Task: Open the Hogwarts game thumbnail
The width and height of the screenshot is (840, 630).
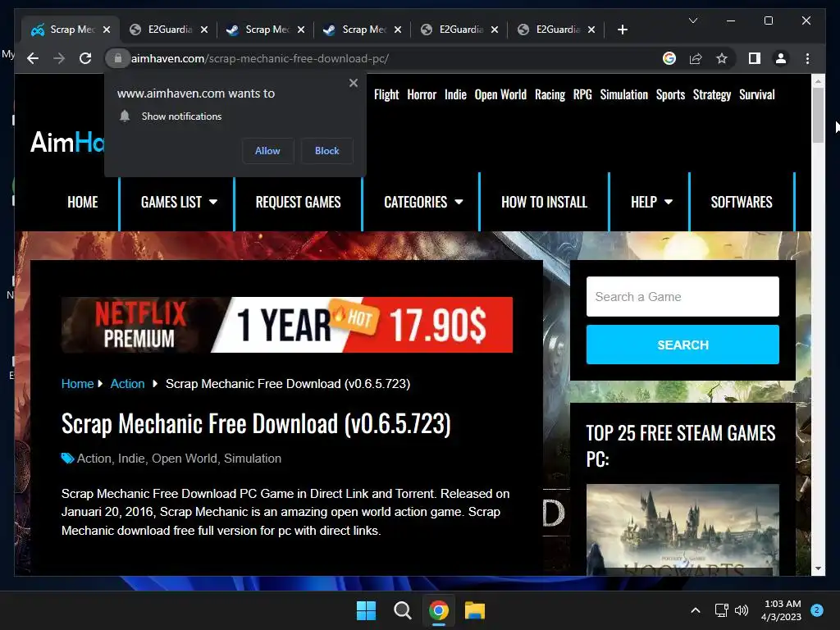Action: tap(682, 529)
